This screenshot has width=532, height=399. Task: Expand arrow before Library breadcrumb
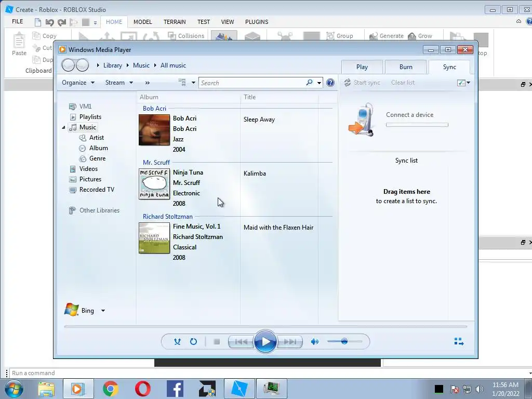click(x=98, y=65)
